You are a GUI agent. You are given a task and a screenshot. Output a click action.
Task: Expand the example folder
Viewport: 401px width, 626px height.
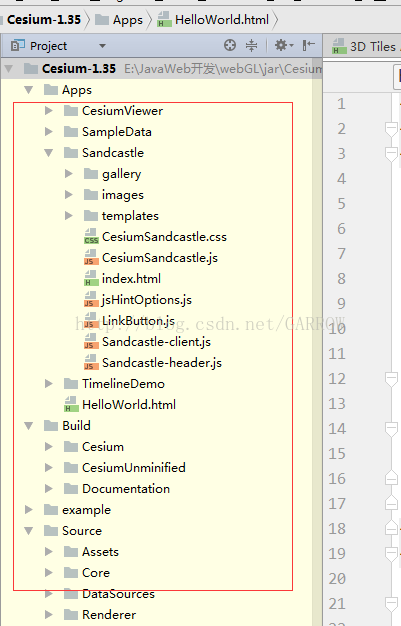coord(28,509)
